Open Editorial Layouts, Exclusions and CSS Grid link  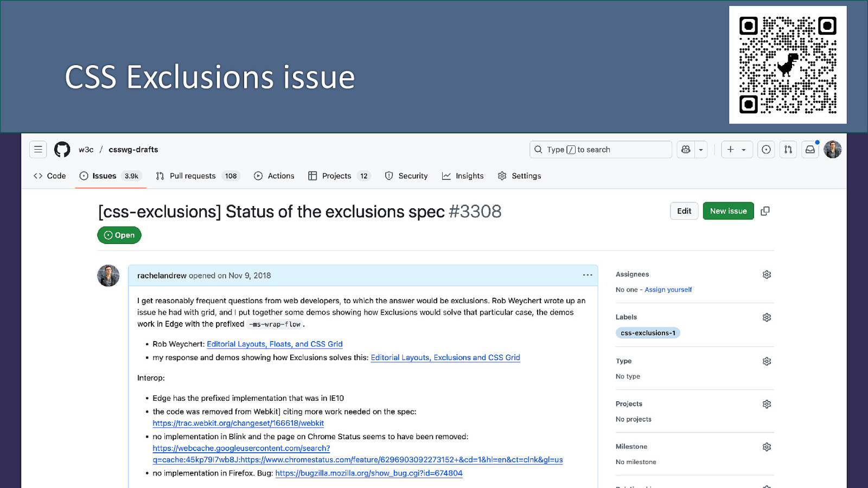point(445,358)
